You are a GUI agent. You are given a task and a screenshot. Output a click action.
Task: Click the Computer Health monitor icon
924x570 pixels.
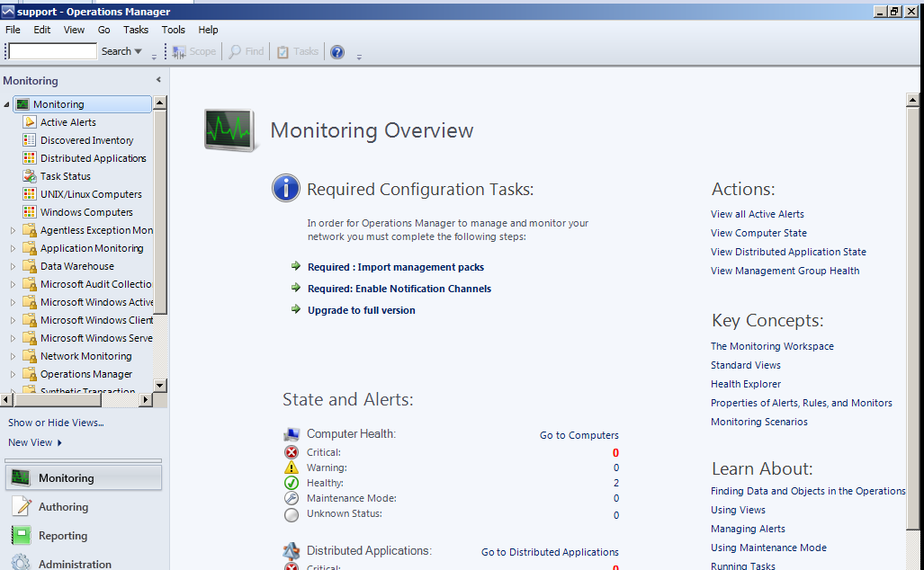[292, 434]
